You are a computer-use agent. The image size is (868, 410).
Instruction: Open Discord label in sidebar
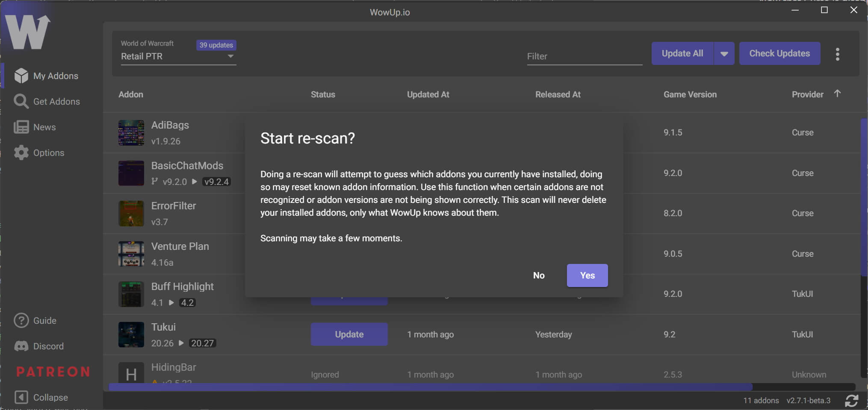[x=48, y=346]
